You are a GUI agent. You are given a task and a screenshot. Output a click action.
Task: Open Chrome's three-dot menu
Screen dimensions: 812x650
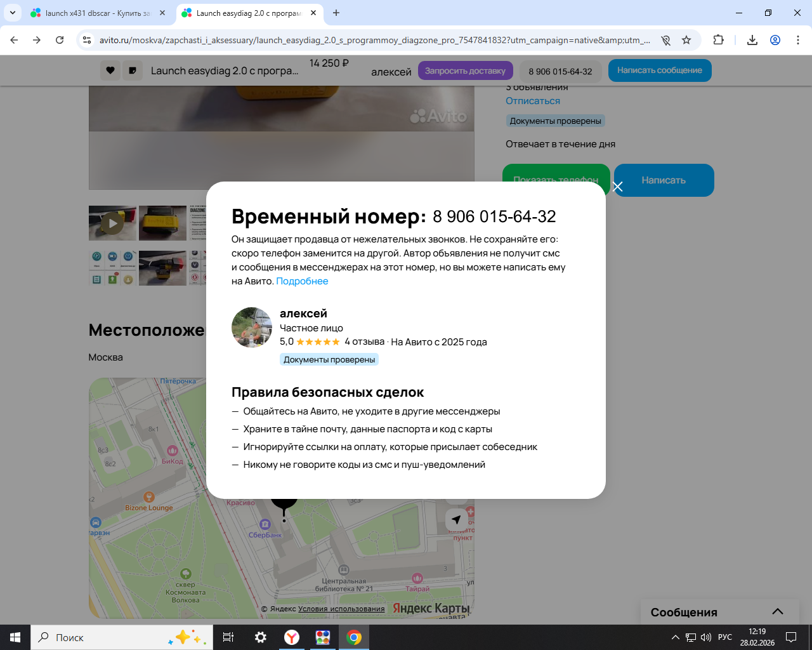click(x=798, y=40)
